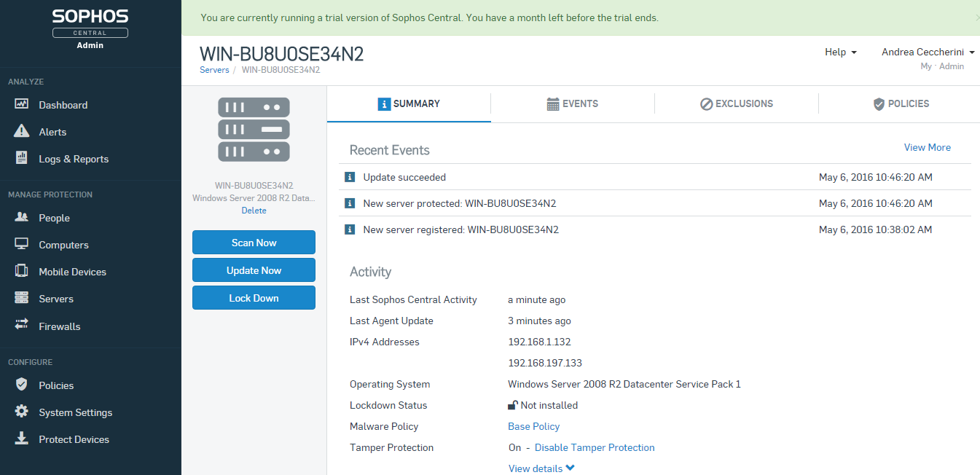Open the Base Policy link
980x475 pixels.
pyautogui.click(x=533, y=426)
